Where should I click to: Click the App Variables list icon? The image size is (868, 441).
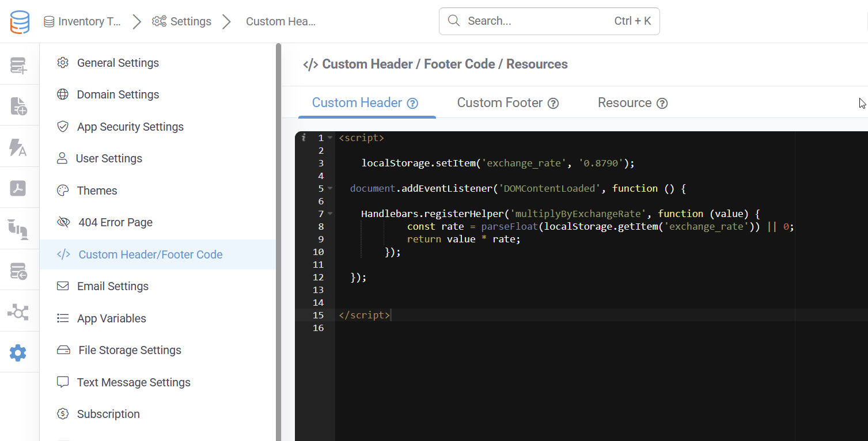coord(63,318)
